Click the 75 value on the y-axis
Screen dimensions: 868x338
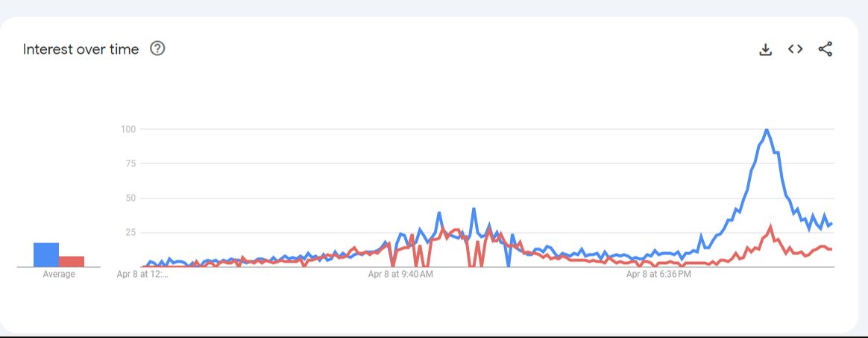tap(130, 163)
